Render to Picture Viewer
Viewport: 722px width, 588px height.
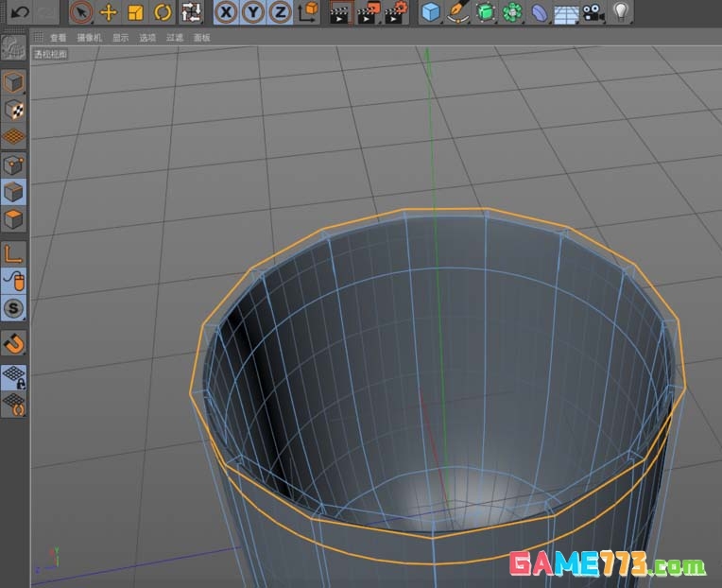[369, 12]
